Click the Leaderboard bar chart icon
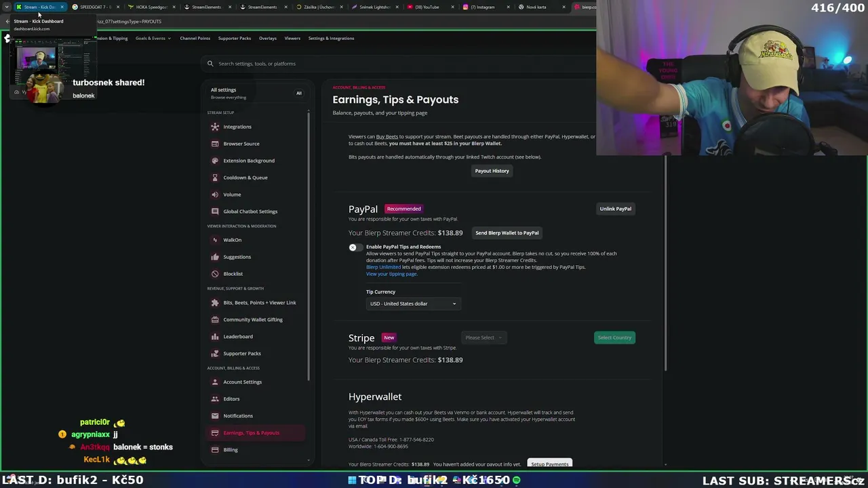Screen dimensions: 868x488 (215, 337)
